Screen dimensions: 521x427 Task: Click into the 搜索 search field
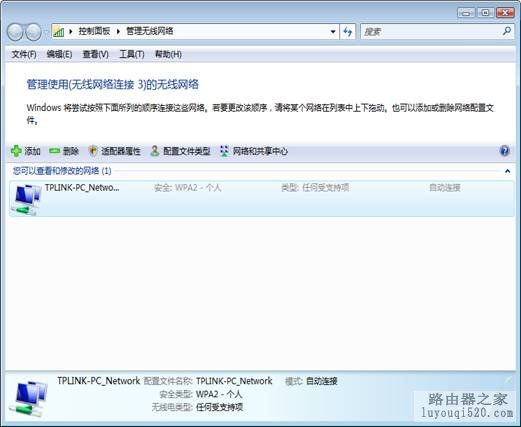click(x=432, y=32)
